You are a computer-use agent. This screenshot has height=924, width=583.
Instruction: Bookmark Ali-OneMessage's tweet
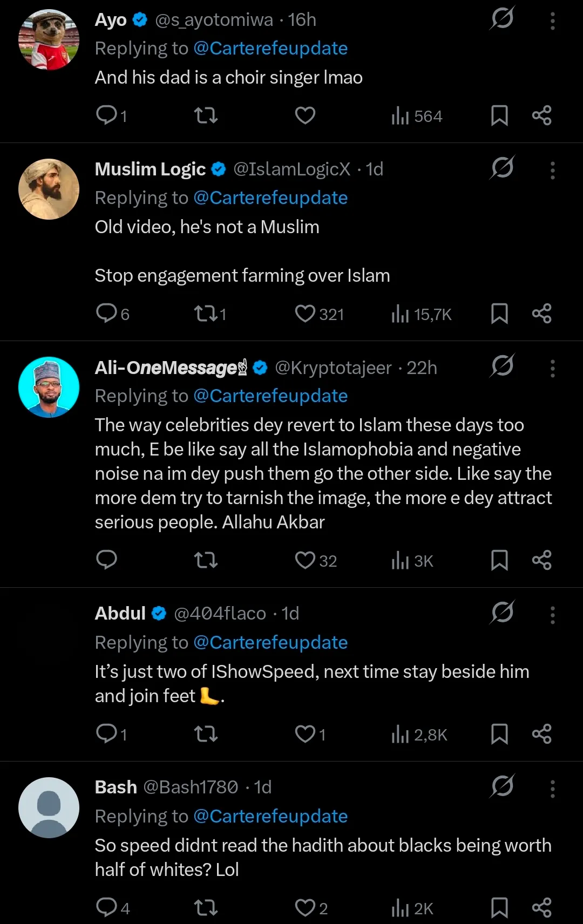click(x=499, y=560)
